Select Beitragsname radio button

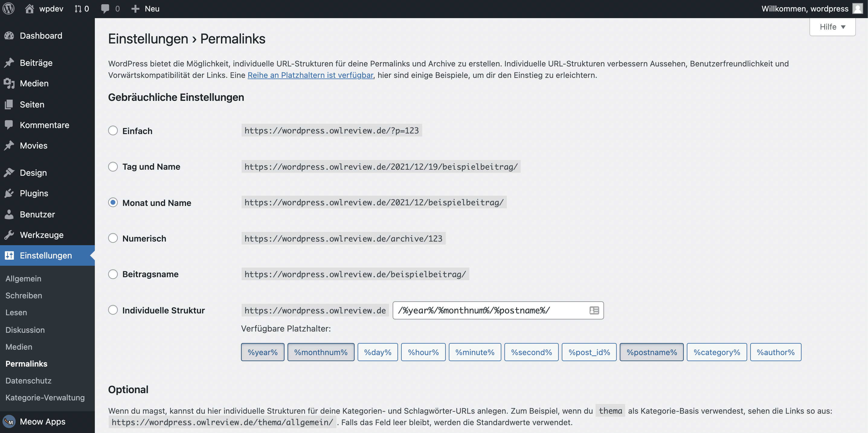[113, 274]
